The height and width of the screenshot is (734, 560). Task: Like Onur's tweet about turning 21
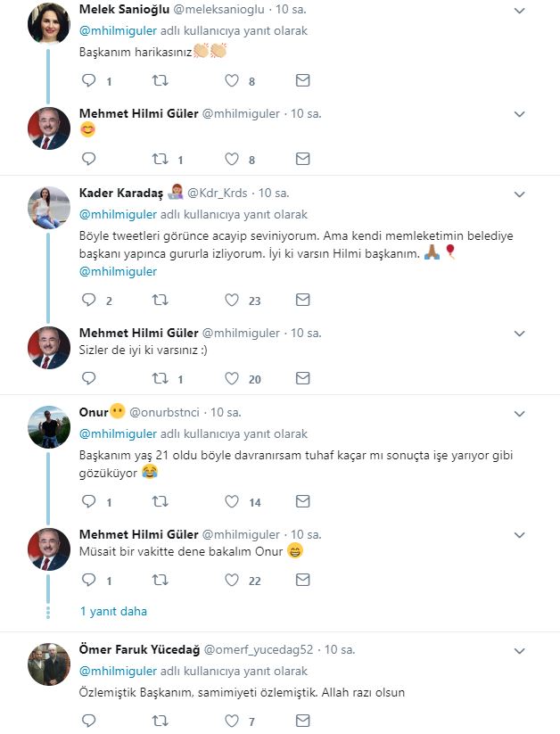tap(232, 502)
